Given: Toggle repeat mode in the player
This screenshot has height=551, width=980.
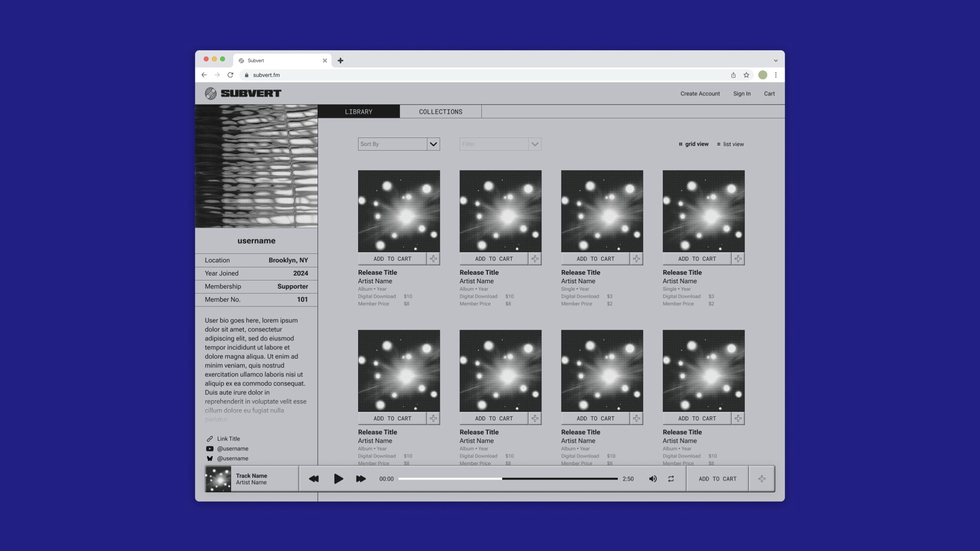Looking at the screenshot, I should click(671, 479).
